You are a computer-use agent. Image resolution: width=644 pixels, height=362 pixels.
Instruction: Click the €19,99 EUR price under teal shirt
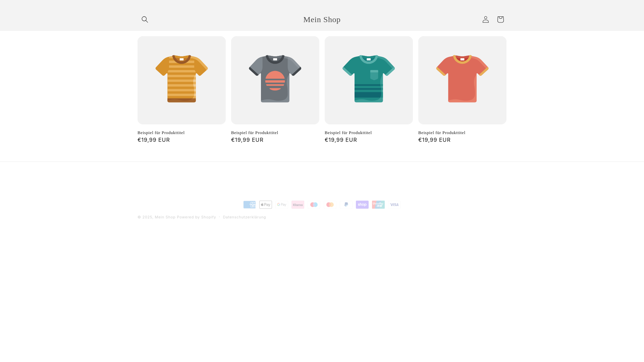(x=341, y=140)
